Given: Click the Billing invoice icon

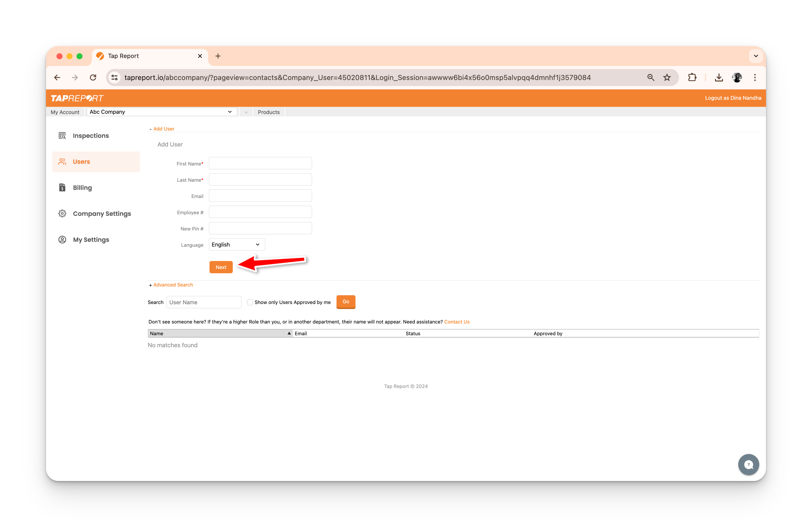Looking at the screenshot, I should coord(62,187).
